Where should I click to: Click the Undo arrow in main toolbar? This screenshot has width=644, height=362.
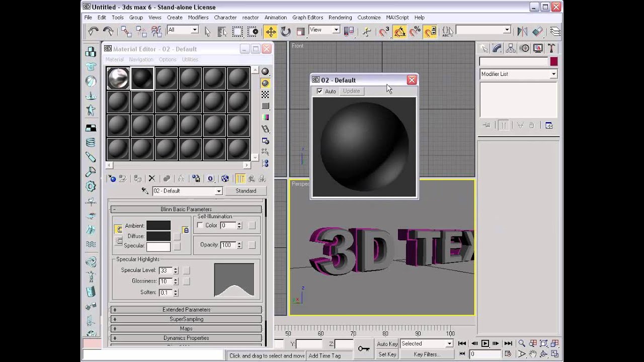[x=93, y=32]
